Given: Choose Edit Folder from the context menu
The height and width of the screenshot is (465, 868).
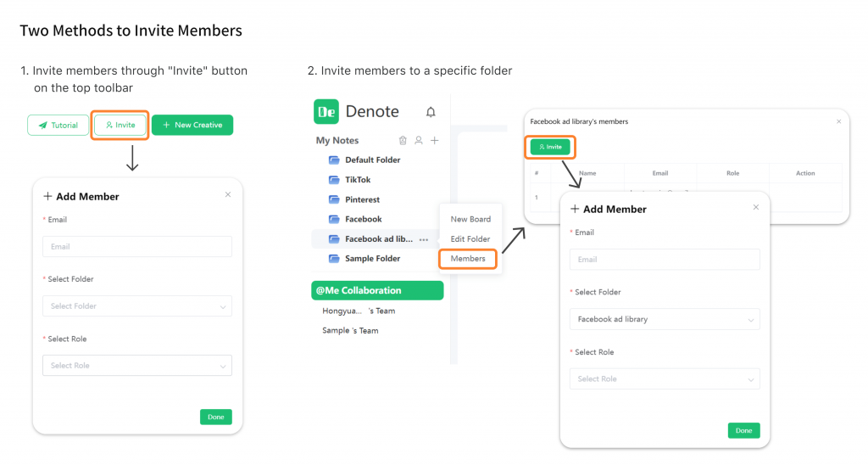Looking at the screenshot, I should [470, 239].
